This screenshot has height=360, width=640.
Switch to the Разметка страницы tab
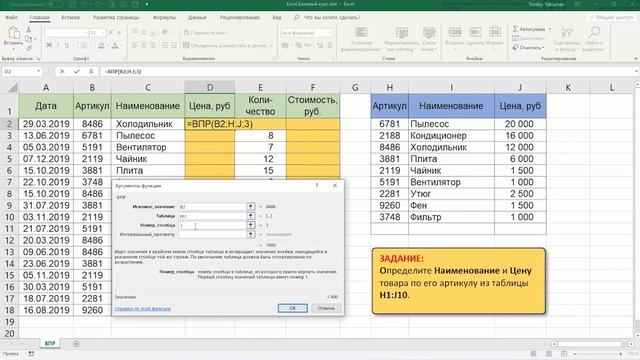[x=116, y=18]
